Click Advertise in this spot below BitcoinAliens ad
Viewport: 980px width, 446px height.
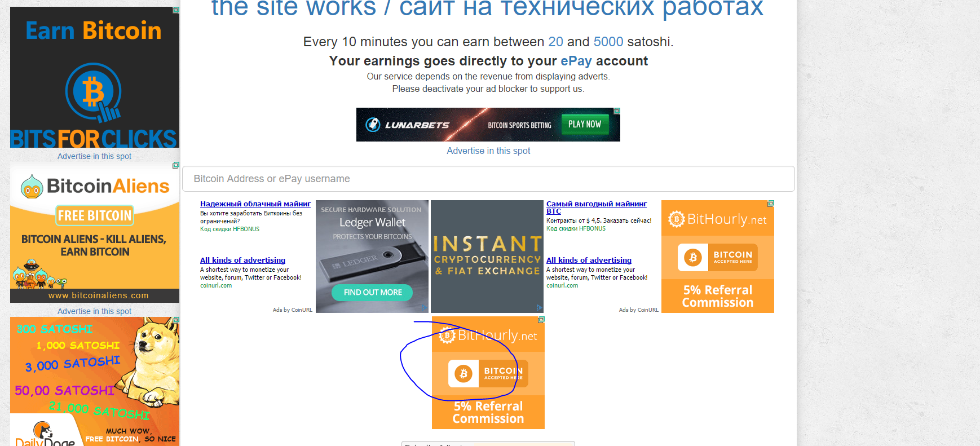pyautogui.click(x=94, y=311)
